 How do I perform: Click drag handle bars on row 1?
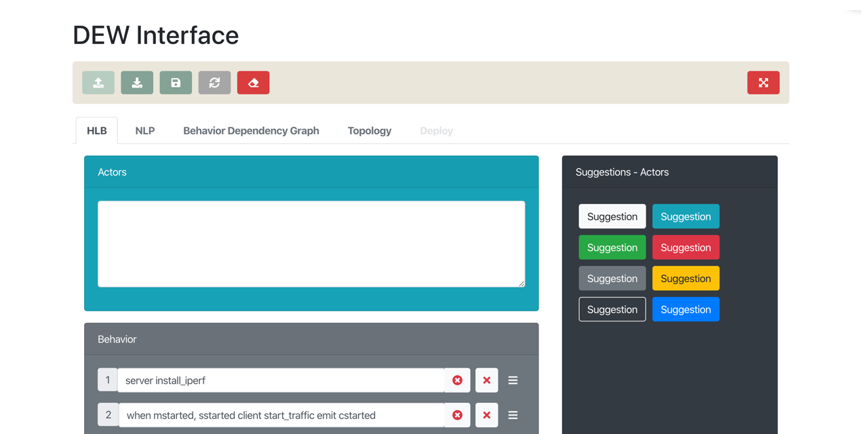513,380
